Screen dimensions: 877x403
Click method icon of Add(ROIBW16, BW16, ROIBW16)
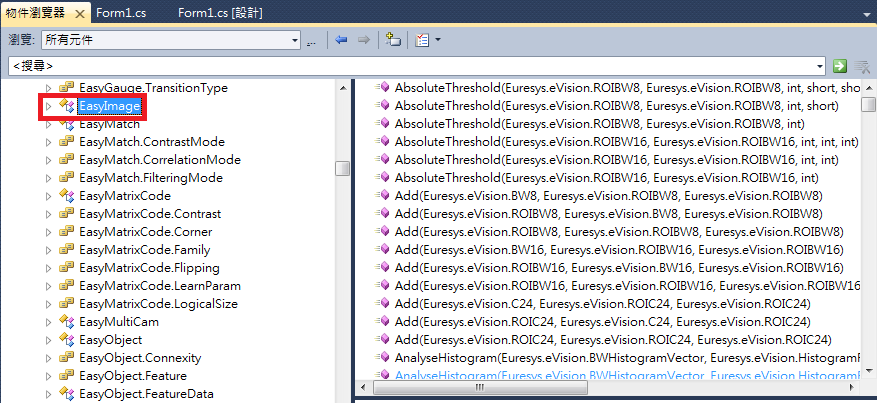tap(383, 268)
